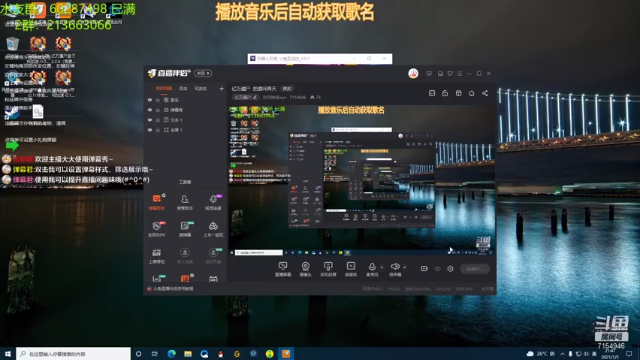Click the lock icon above the preview

click(x=445, y=93)
